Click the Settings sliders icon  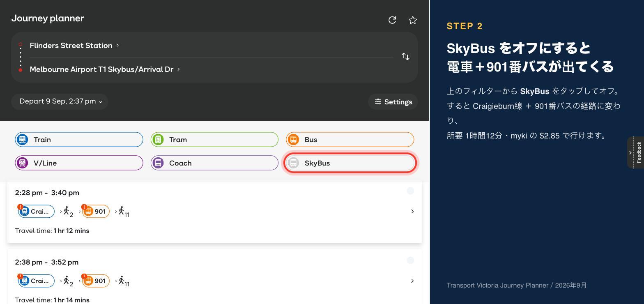coord(378,101)
